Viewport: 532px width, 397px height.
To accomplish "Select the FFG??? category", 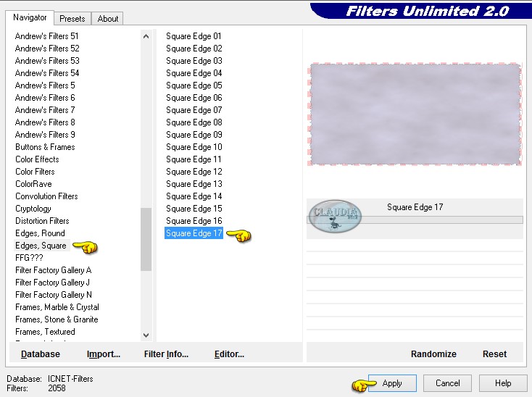I will coord(29,258).
